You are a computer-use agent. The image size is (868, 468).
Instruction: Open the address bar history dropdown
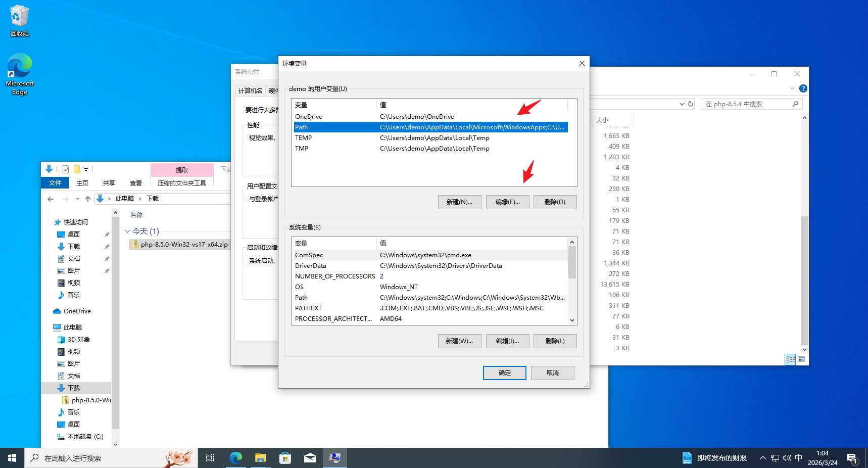pyautogui.click(x=682, y=104)
